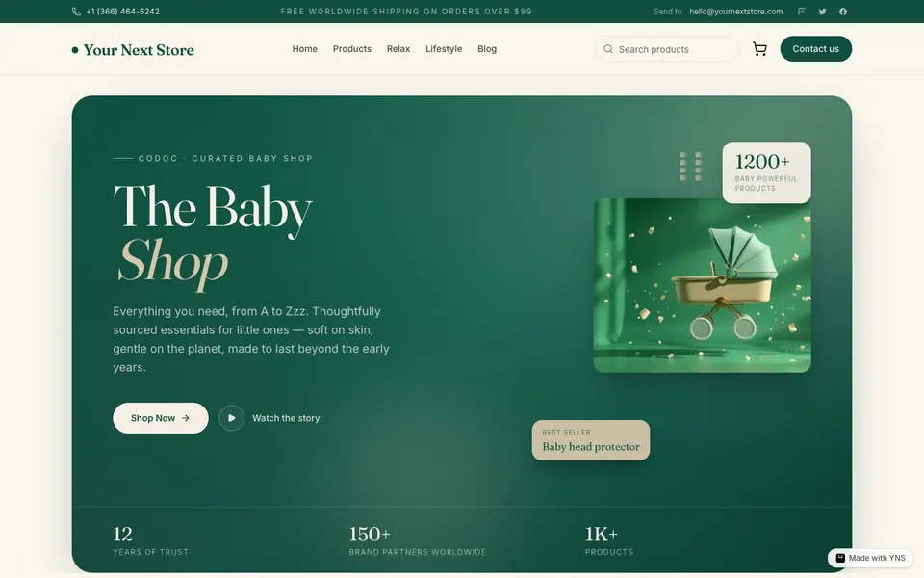
Task: Open the Instagram icon link
Action: [x=802, y=12]
